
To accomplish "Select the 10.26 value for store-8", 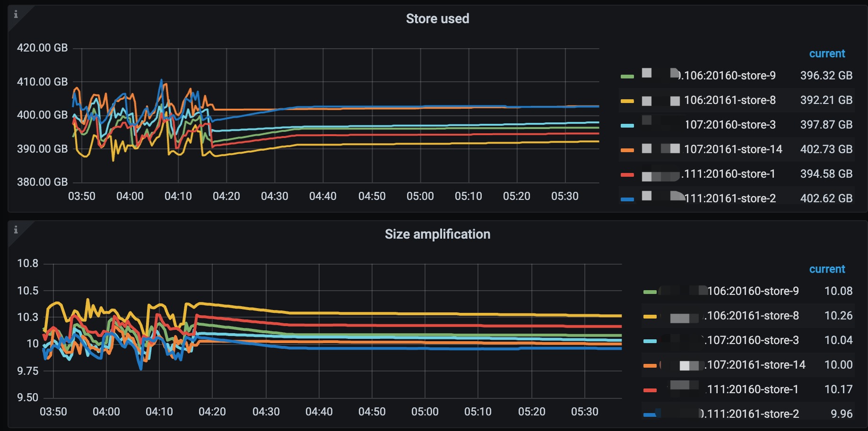I will [x=839, y=316].
